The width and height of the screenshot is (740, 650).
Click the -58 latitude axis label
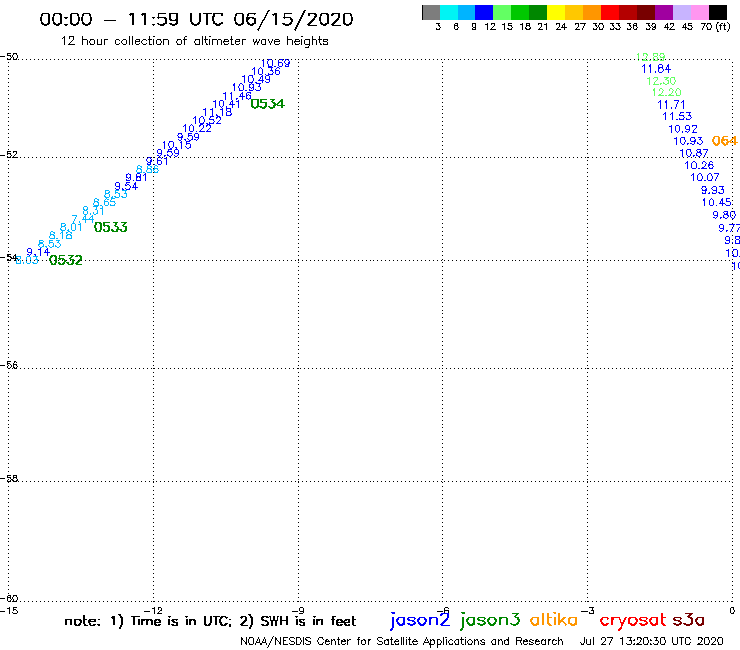point(9,479)
